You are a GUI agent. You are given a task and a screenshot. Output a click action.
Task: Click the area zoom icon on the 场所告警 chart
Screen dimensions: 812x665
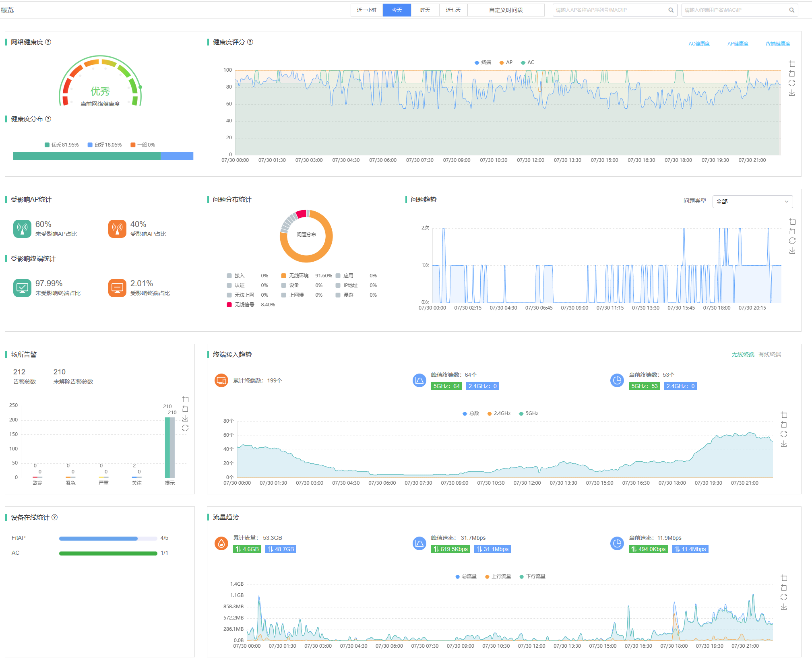(x=185, y=399)
